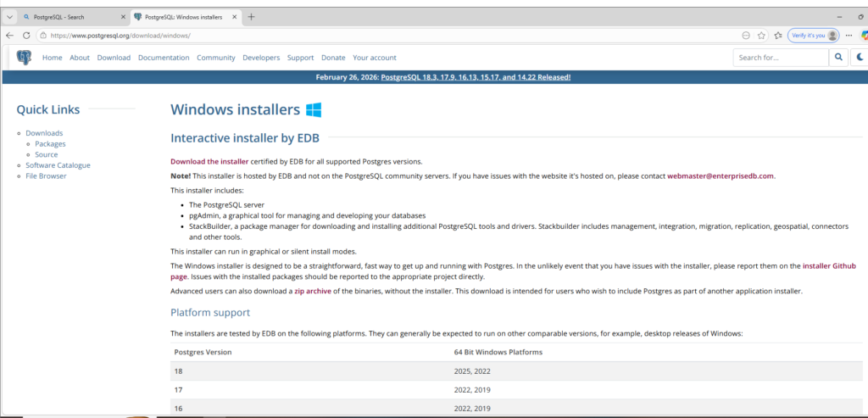Click the search magnifier button
The image size is (868, 418).
click(838, 58)
